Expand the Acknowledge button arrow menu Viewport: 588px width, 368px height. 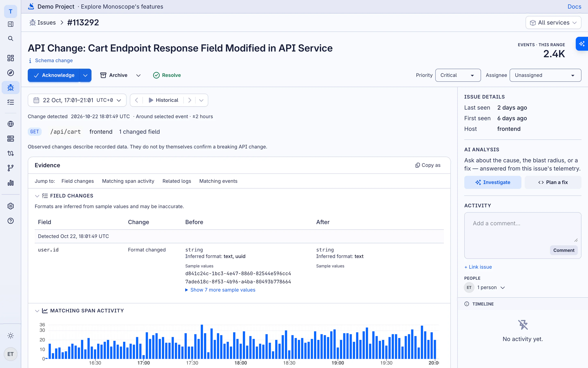85,75
